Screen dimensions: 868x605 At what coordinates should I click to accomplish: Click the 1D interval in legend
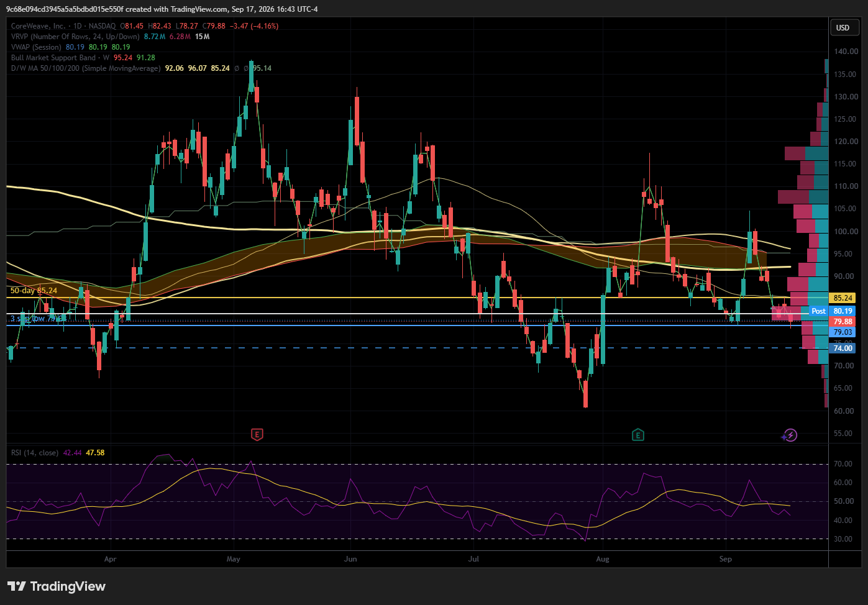(x=78, y=26)
